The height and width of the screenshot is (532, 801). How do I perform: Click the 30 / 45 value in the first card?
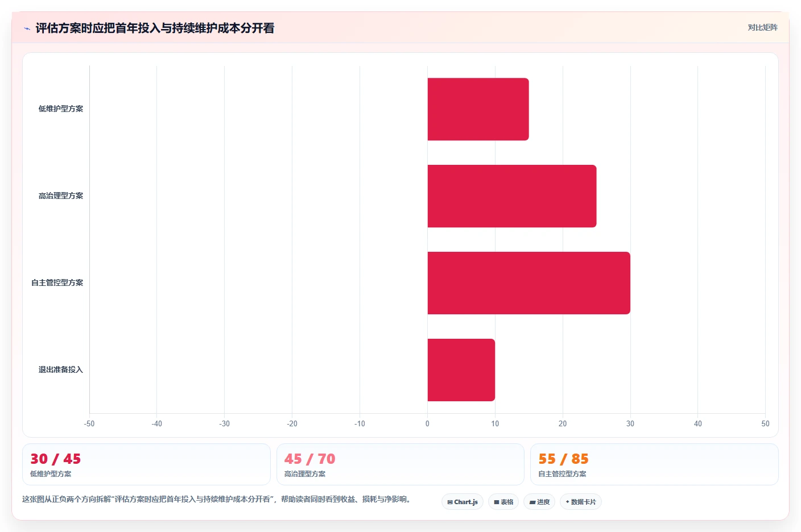point(55,459)
